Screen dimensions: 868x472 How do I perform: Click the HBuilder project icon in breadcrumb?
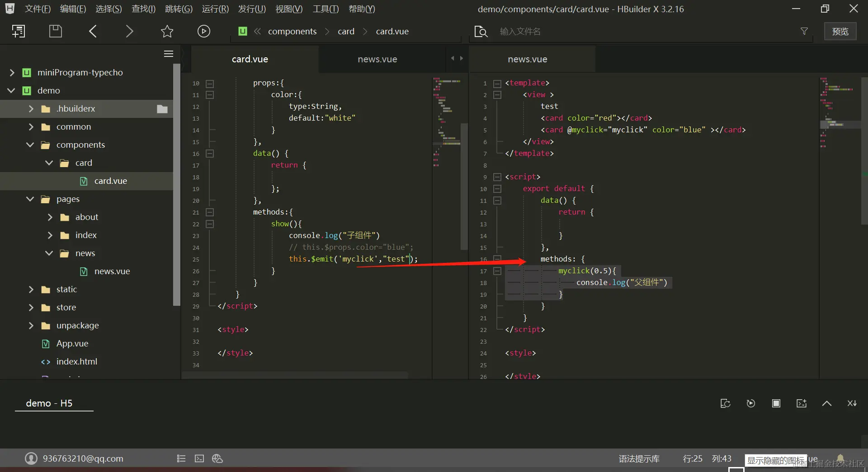(243, 31)
